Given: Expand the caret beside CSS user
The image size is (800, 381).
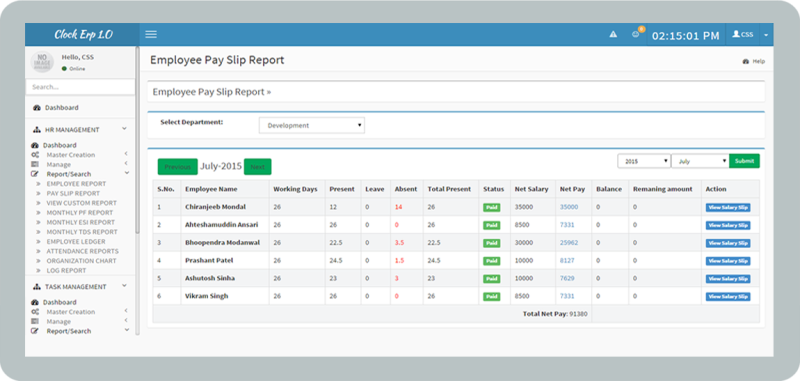Looking at the screenshot, I should click(x=766, y=35).
